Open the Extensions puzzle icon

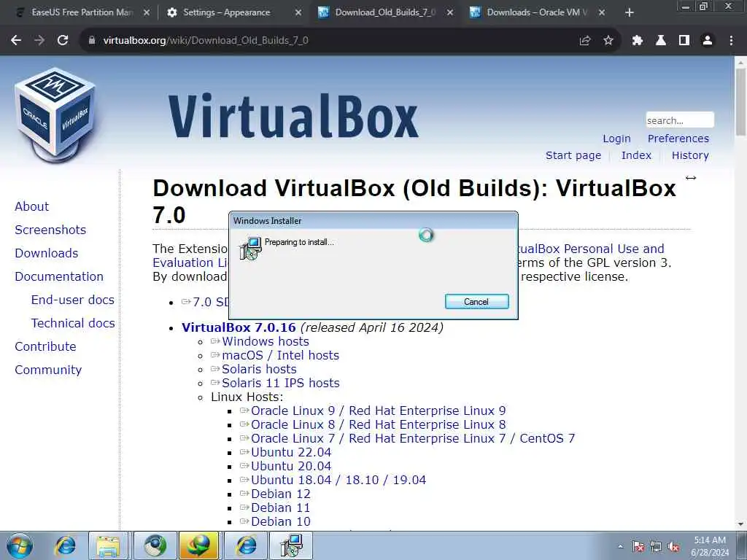[x=638, y=41]
